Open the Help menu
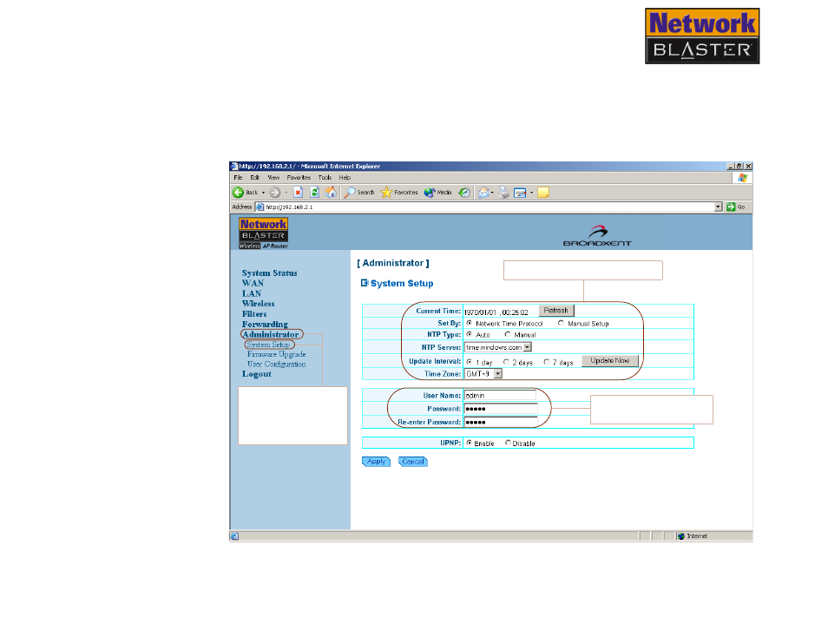The height and width of the screenshot is (644, 828). pyautogui.click(x=345, y=178)
